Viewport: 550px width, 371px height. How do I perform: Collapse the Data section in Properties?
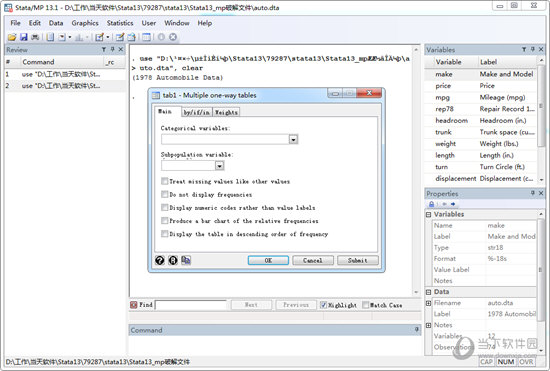click(428, 292)
